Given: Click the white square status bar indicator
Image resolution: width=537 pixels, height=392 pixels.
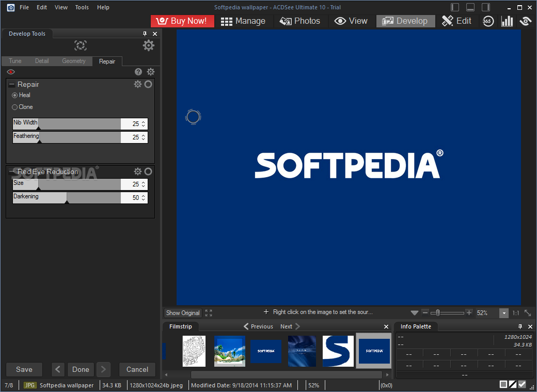Looking at the screenshot, I should click(x=503, y=384).
